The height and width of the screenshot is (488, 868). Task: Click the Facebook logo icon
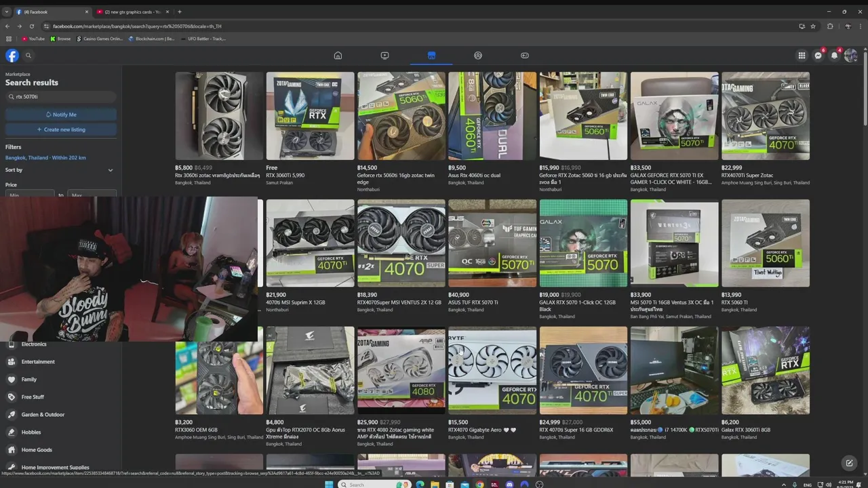click(12, 56)
